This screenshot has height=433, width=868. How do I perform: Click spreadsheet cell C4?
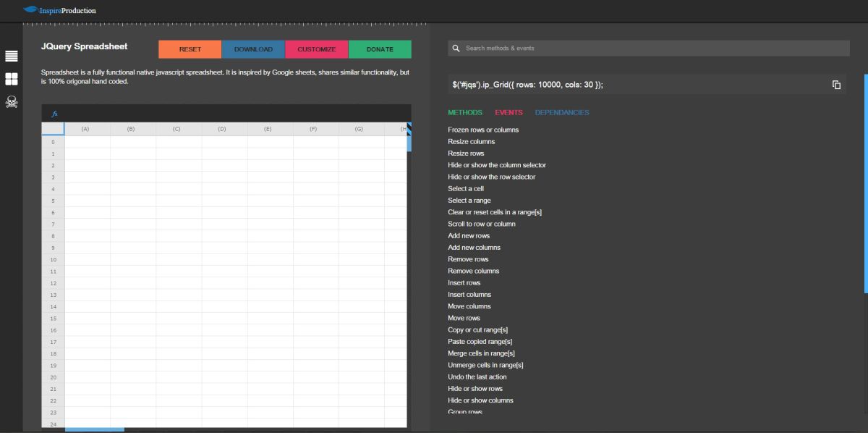pyautogui.click(x=179, y=189)
